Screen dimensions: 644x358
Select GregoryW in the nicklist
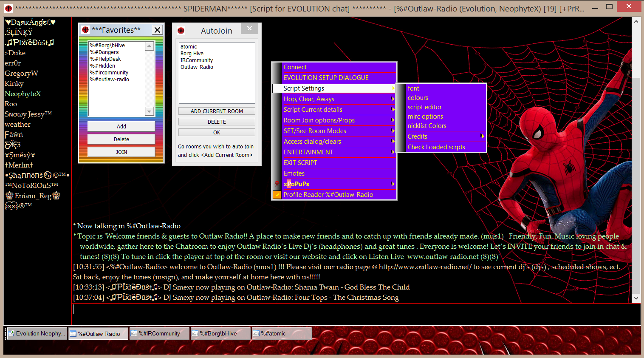[21, 74]
